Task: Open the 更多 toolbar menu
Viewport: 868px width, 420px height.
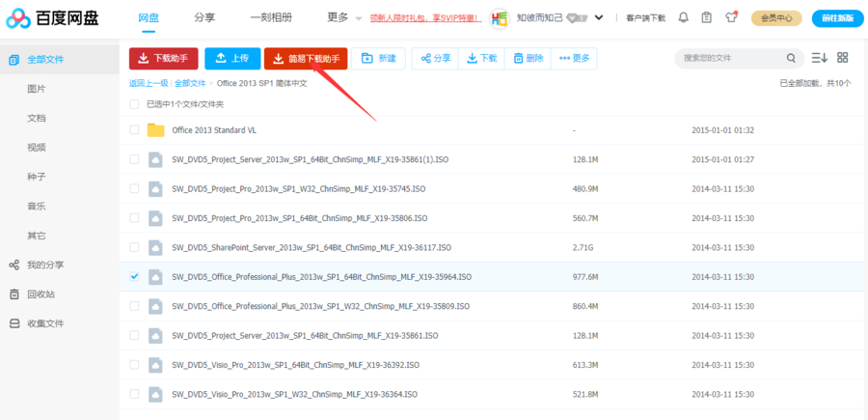Action: click(x=574, y=58)
